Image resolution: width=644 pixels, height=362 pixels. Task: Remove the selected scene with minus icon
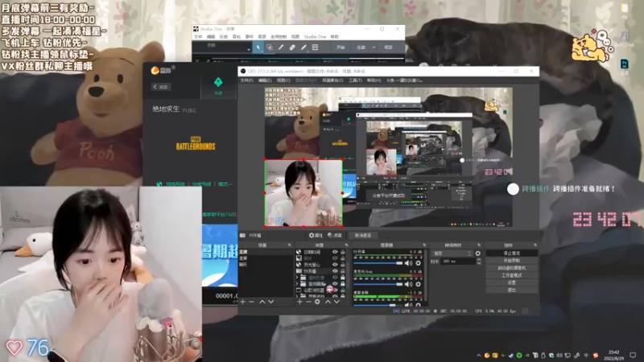tap(251, 302)
